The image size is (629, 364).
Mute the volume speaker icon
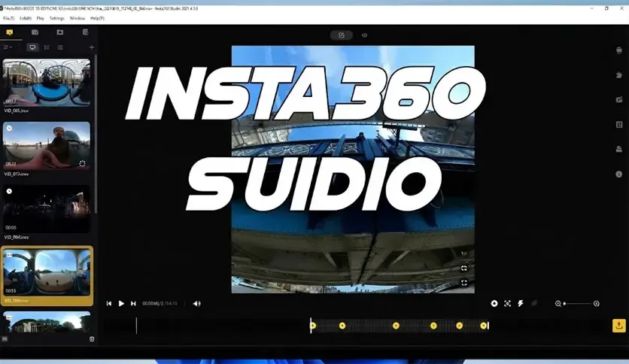[196, 304]
